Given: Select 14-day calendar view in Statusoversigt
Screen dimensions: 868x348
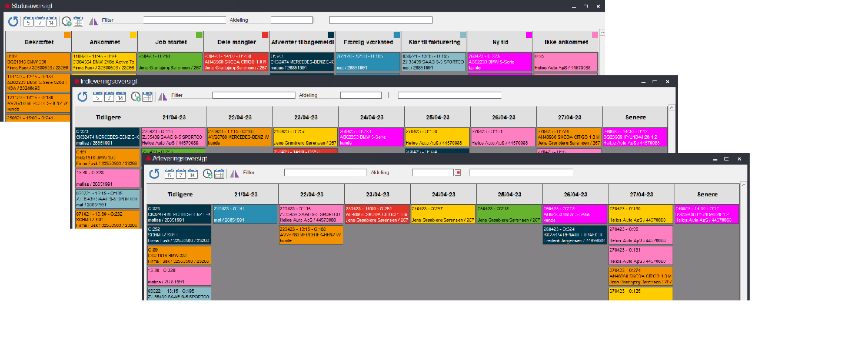Looking at the screenshot, I should [x=51, y=22].
